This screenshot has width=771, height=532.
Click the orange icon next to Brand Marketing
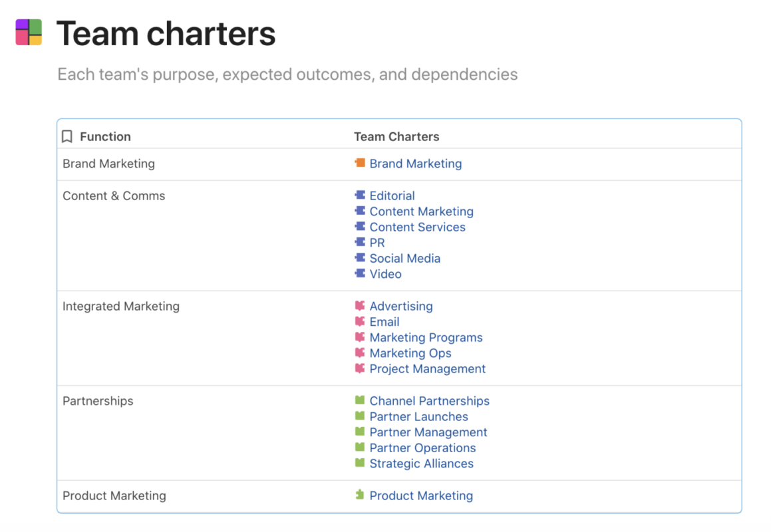click(x=360, y=163)
